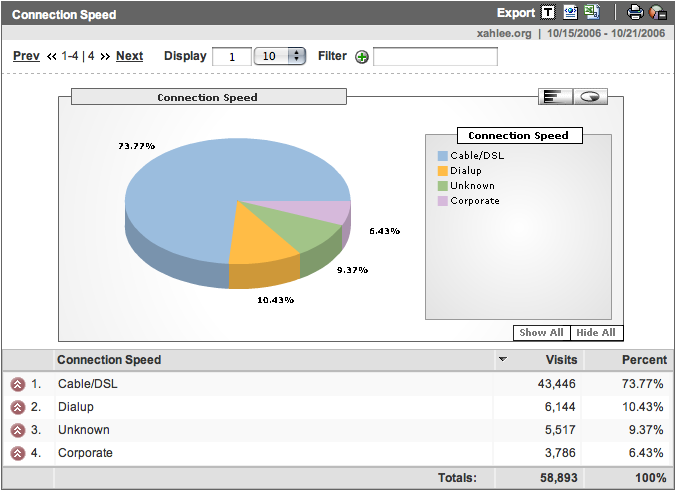
Task: Expand the Unknown row drill-down icon
Action: coord(17,431)
